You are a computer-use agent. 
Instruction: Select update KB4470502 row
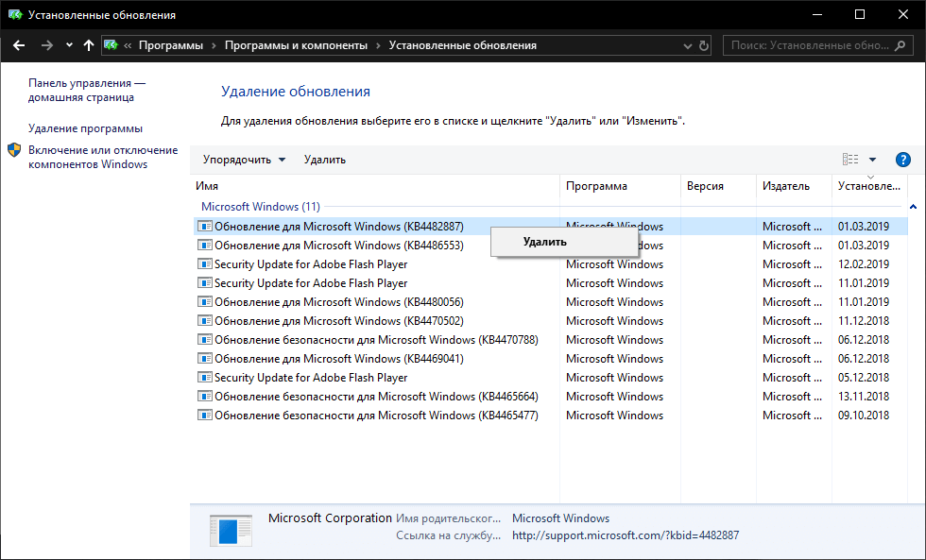[x=550, y=321]
